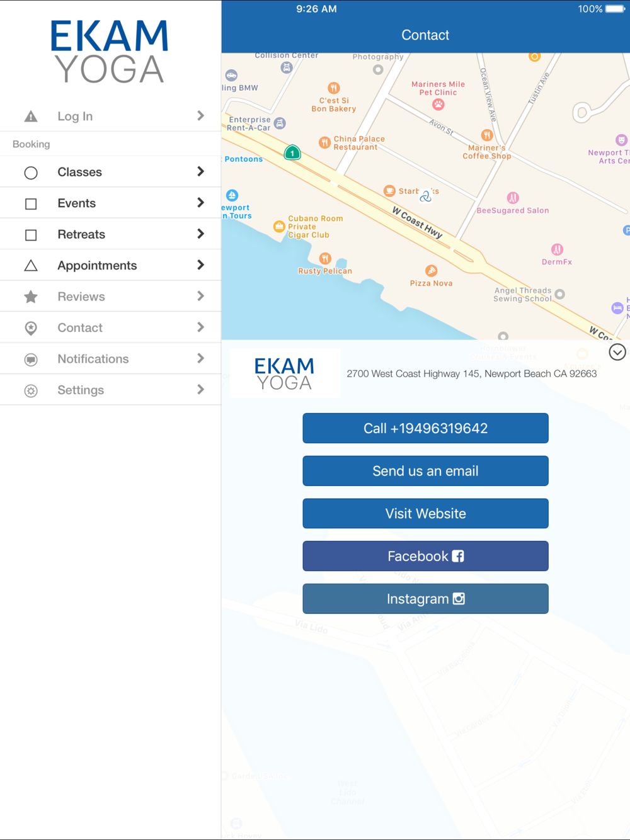The width and height of the screenshot is (630, 840).
Task: Tap the Starbucks coffee cup pin
Action: pos(390,191)
